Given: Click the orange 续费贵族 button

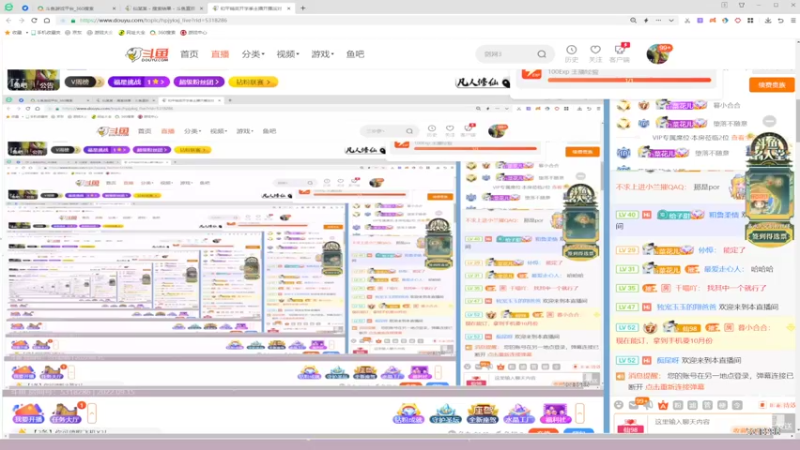Looking at the screenshot, I should click(x=771, y=85).
